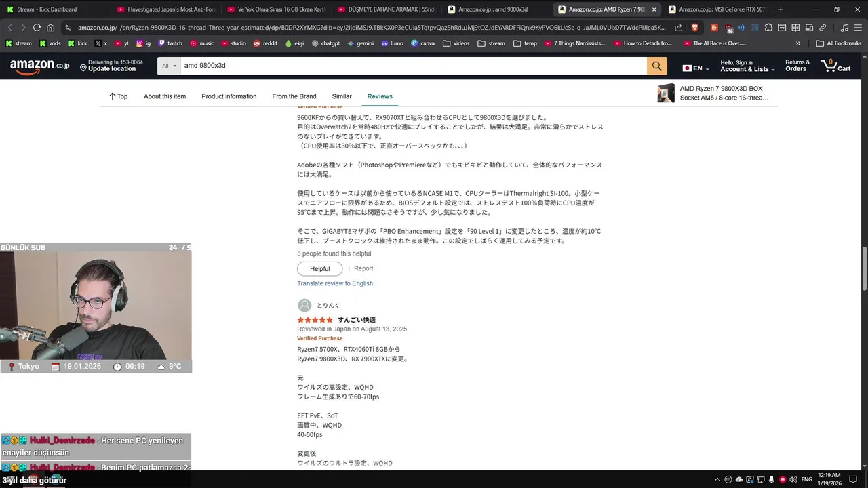Go to the browser home page
The width and height of the screenshot is (868, 488).
coord(51,28)
